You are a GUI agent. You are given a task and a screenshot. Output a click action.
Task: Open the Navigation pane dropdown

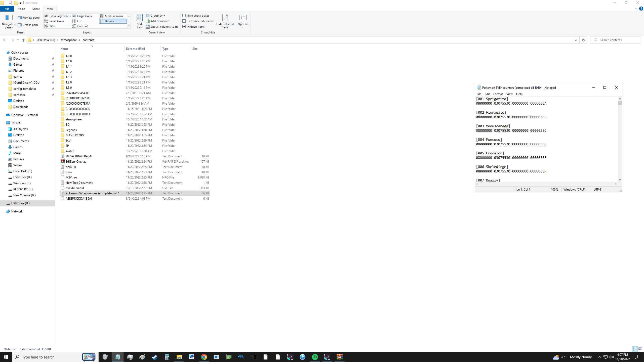9,22
